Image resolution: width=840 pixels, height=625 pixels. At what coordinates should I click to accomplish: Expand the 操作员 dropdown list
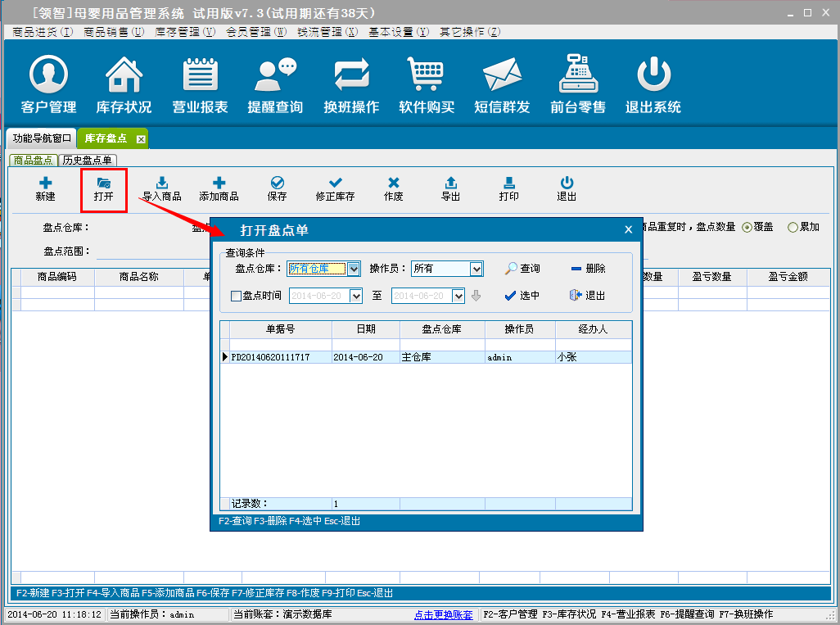(476, 269)
